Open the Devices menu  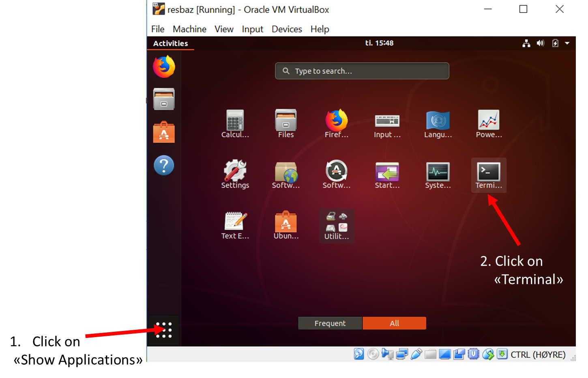click(x=287, y=29)
